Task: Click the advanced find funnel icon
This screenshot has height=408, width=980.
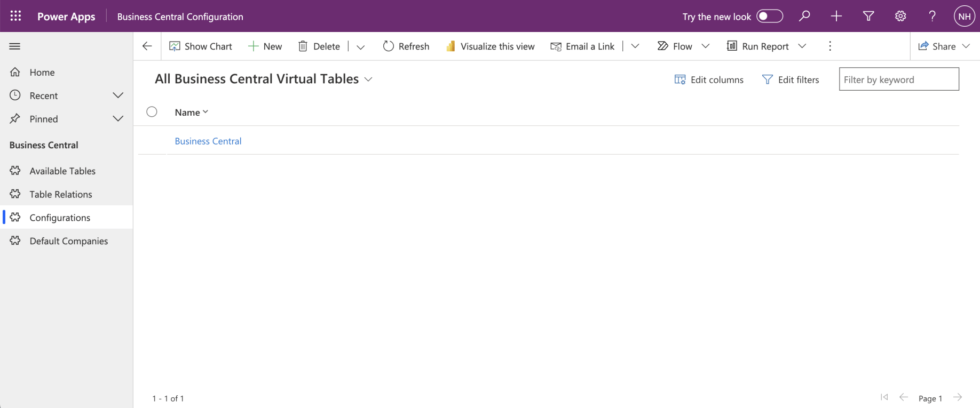Action: click(868, 16)
